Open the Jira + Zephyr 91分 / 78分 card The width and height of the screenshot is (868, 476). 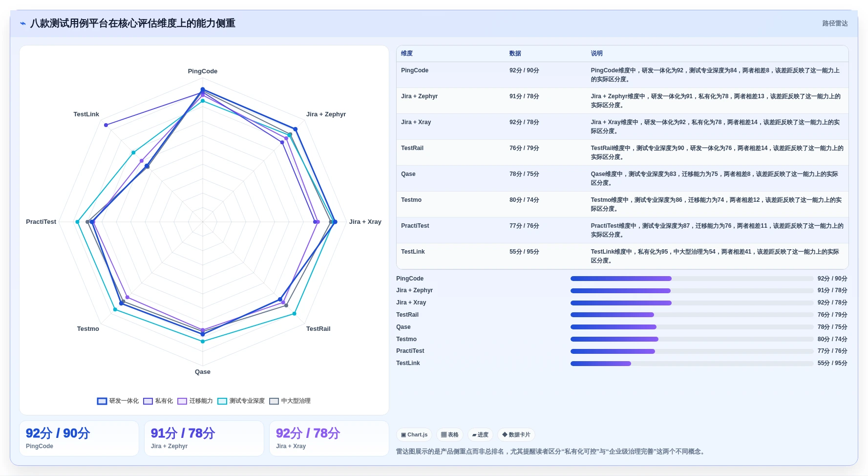204,438
